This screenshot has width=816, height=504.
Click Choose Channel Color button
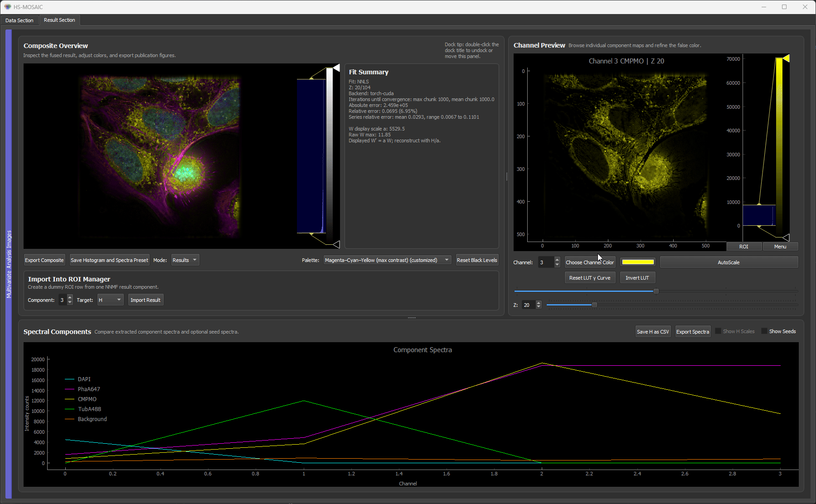point(590,262)
